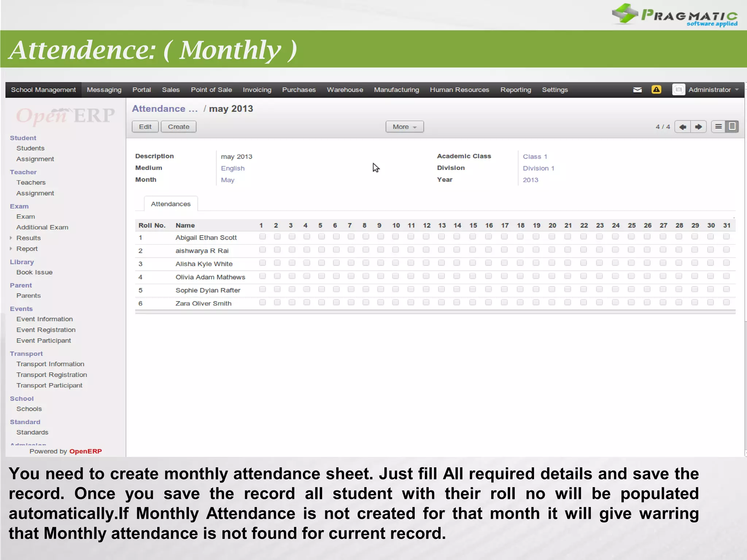Switch to list view icon

click(x=718, y=127)
